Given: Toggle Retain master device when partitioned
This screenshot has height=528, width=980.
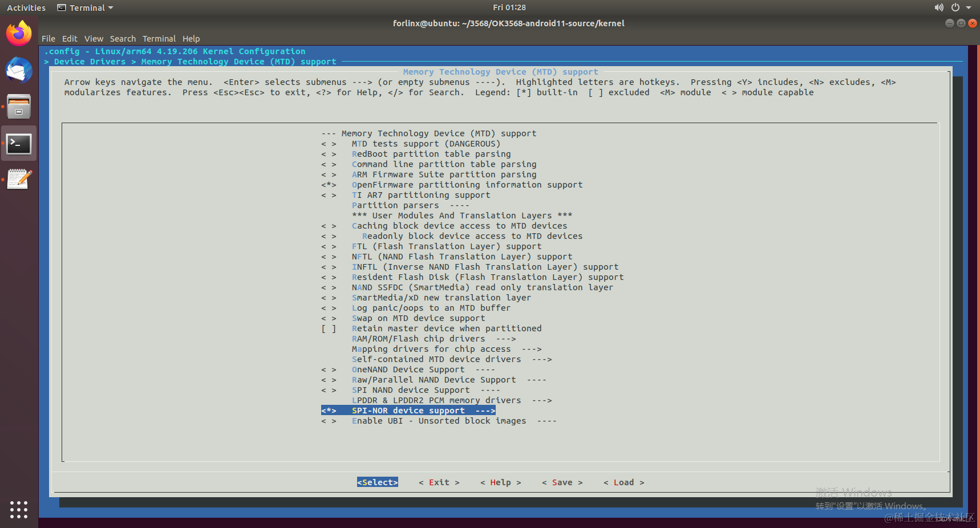Looking at the screenshot, I should [x=431, y=328].
